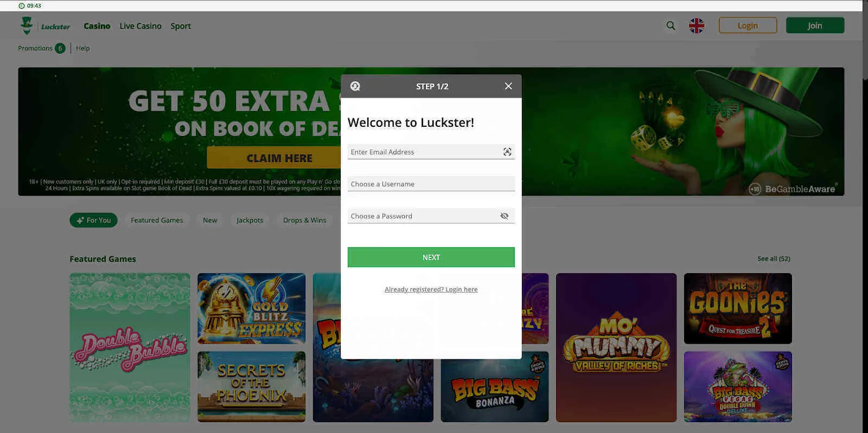868x433 pixels.
Task: Open the Help link
Action: [x=83, y=48]
